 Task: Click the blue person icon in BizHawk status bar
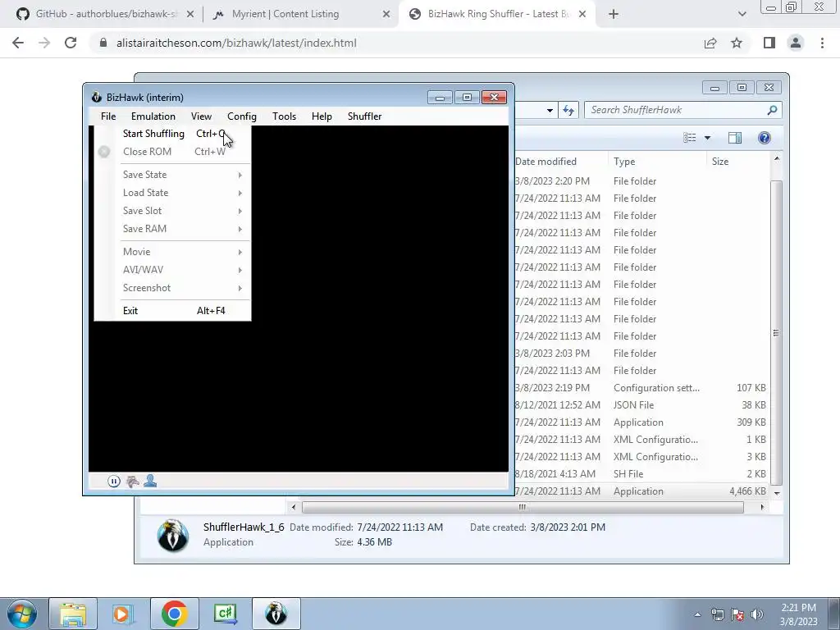pos(150,481)
